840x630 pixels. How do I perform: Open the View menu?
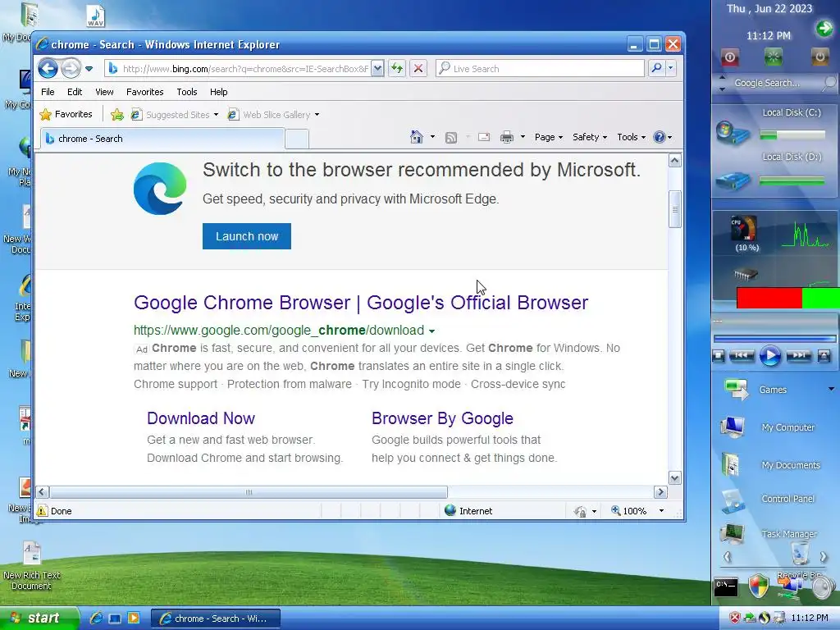tap(104, 92)
